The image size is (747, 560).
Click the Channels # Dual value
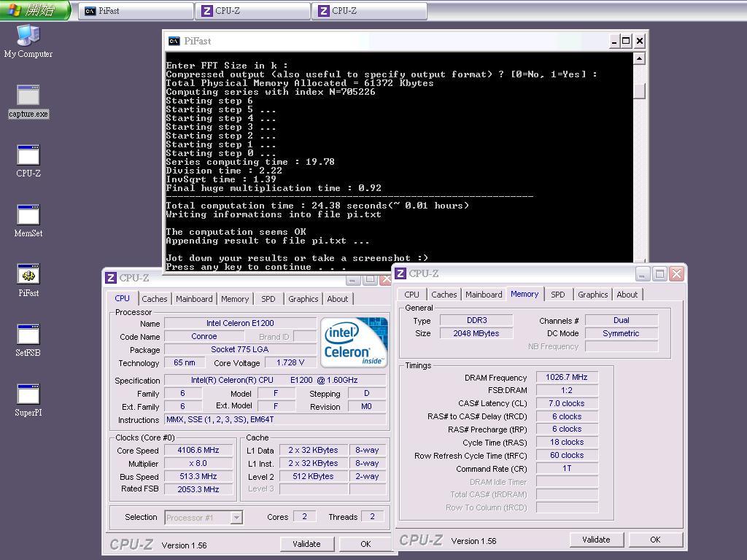622,320
